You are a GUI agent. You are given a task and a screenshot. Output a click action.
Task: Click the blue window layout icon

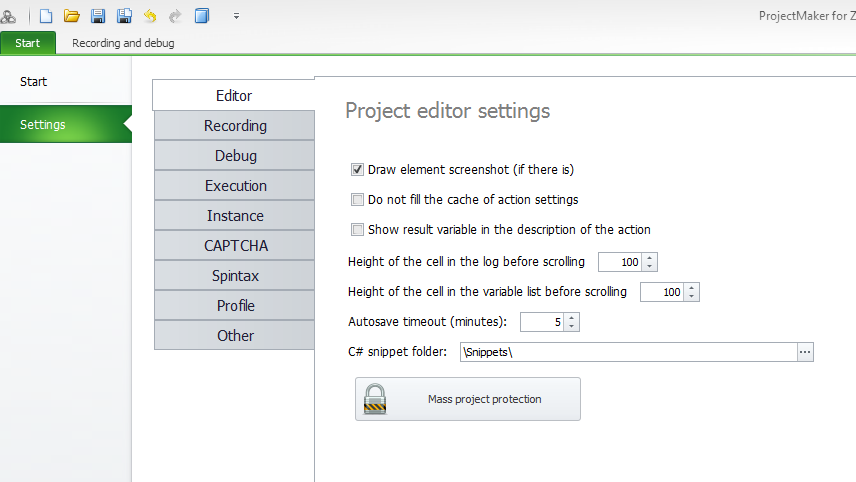coord(202,16)
